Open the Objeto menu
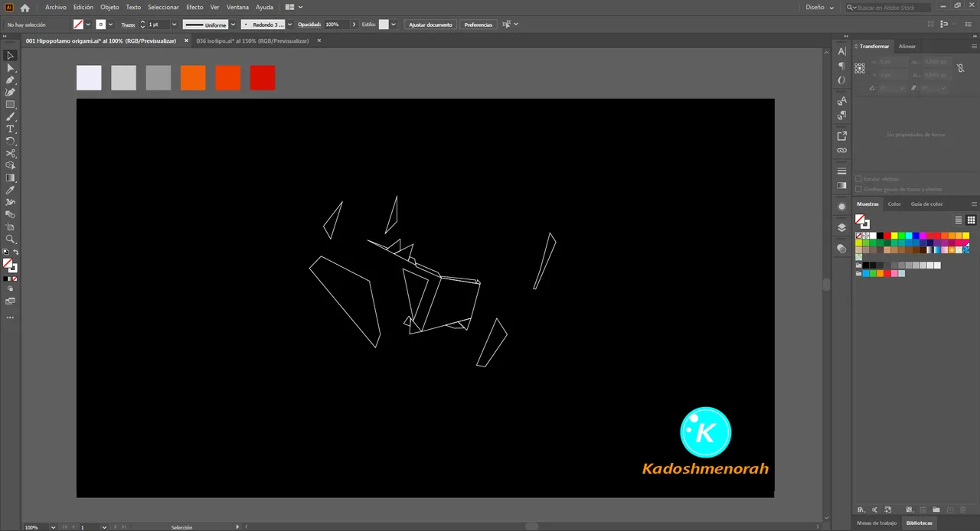 [x=109, y=7]
